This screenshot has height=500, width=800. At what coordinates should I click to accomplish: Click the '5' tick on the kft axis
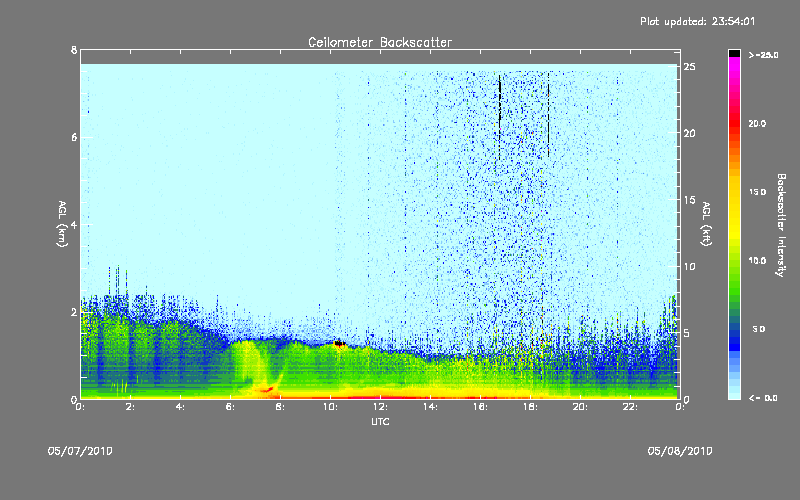pyautogui.click(x=687, y=333)
